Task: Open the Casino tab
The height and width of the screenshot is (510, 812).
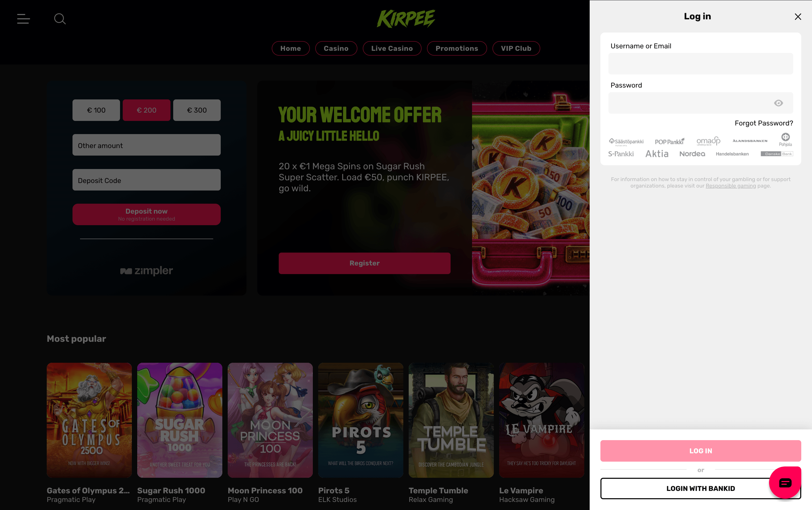Action: click(336, 48)
